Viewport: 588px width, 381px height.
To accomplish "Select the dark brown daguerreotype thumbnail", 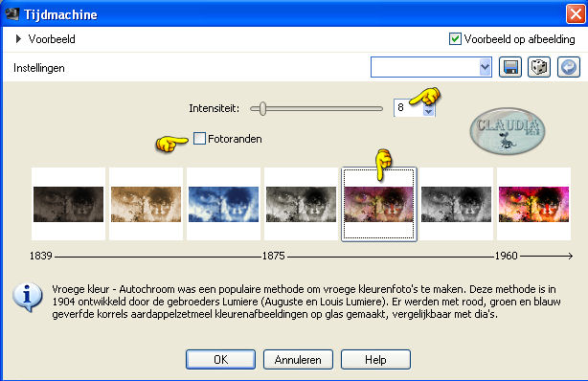I will 68,204.
